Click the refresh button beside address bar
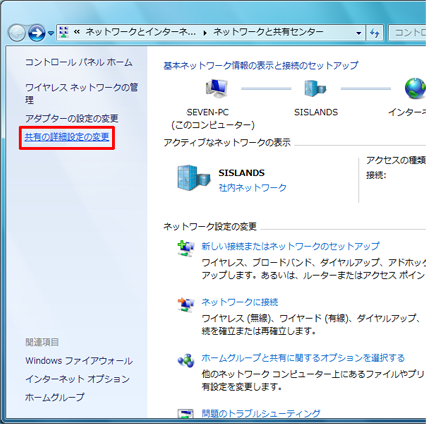Viewport: 426px width, 424px height. point(375,33)
